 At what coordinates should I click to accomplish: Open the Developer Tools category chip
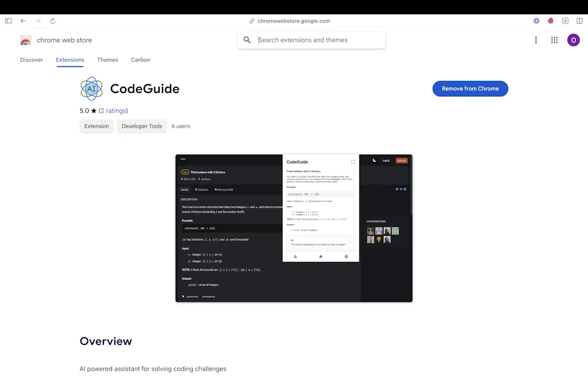click(x=142, y=126)
